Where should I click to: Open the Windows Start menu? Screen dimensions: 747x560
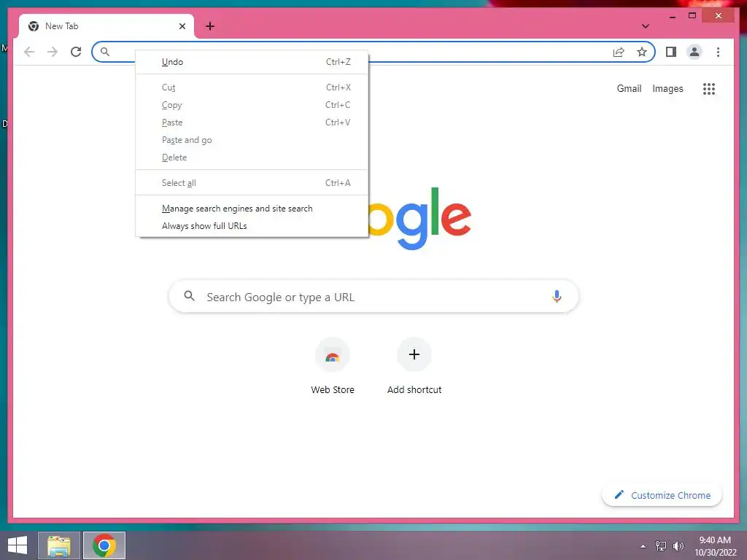(x=18, y=545)
